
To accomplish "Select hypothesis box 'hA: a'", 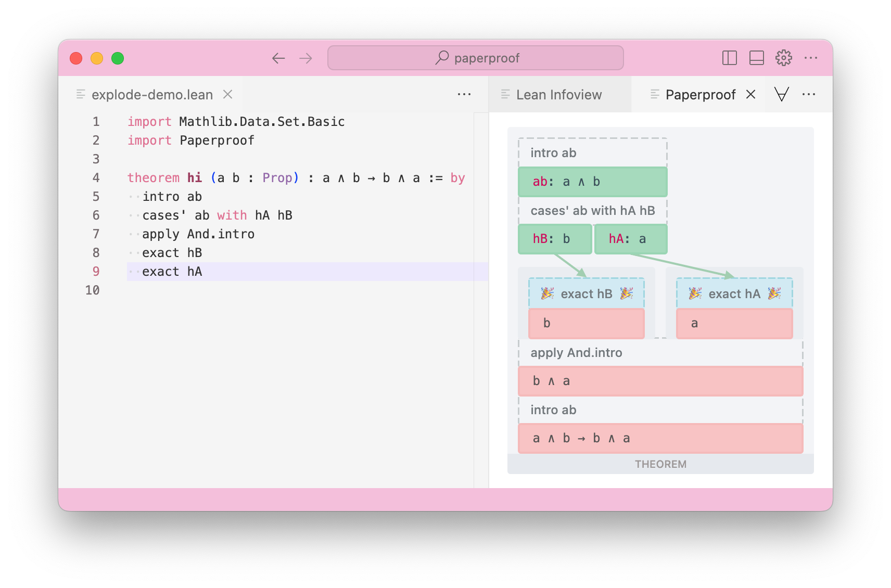I will tap(630, 239).
